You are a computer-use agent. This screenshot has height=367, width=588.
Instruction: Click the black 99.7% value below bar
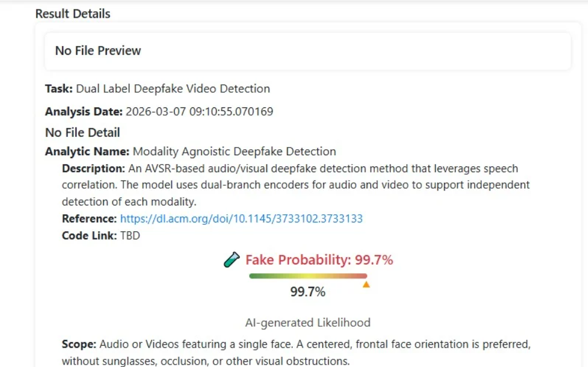click(308, 292)
